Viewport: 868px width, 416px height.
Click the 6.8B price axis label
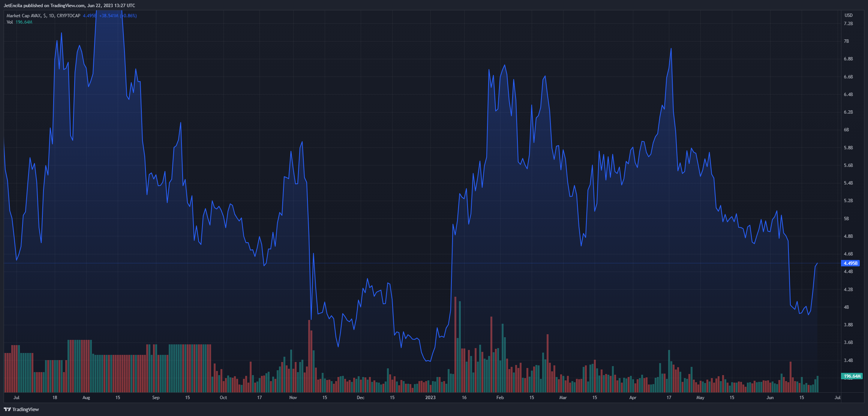pyautogui.click(x=848, y=59)
